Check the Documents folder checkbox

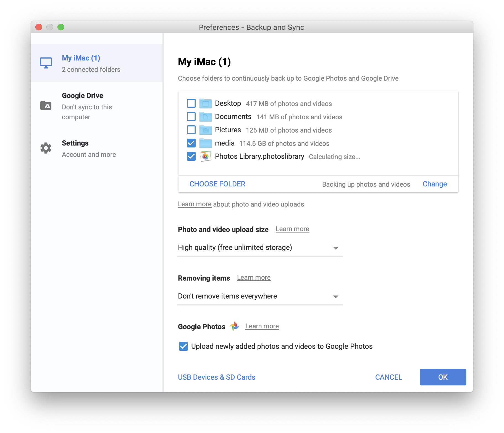(191, 117)
